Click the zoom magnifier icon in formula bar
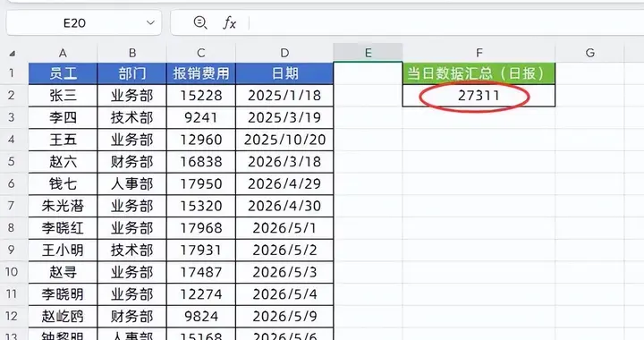644x340 pixels. point(200,22)
